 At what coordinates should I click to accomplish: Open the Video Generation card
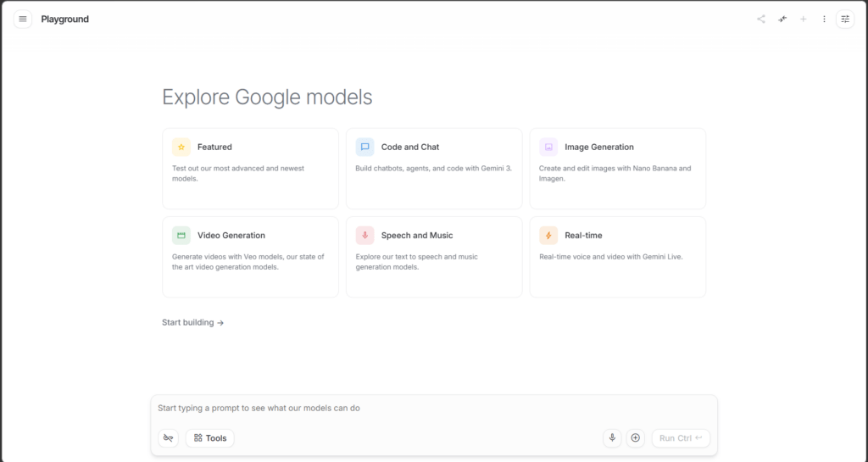[x=250, y=258]
